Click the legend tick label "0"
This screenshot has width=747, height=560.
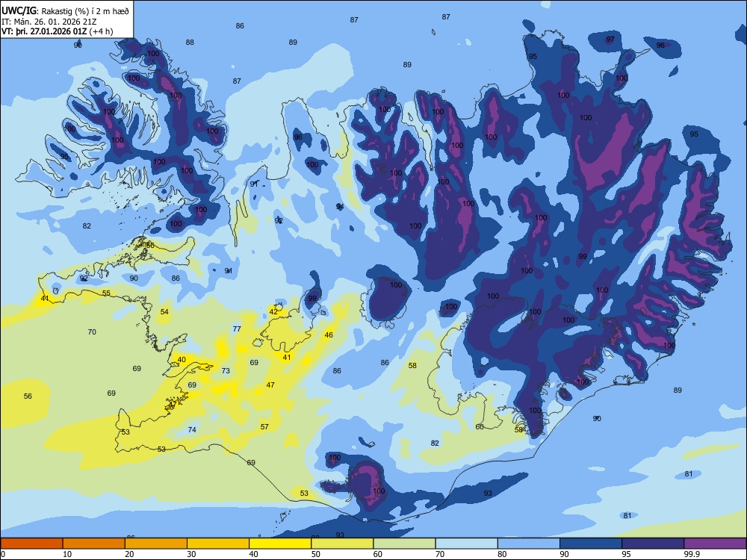point(3,554)
